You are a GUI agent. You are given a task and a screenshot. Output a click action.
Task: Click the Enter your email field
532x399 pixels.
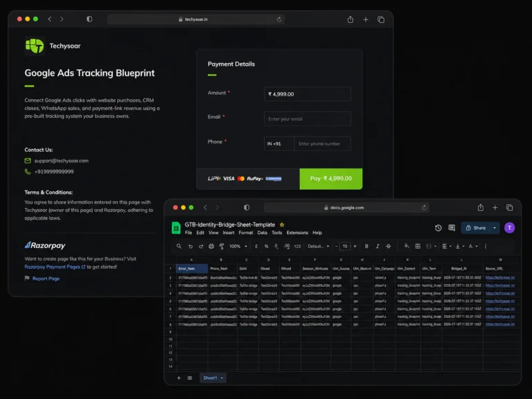(307, 119)
